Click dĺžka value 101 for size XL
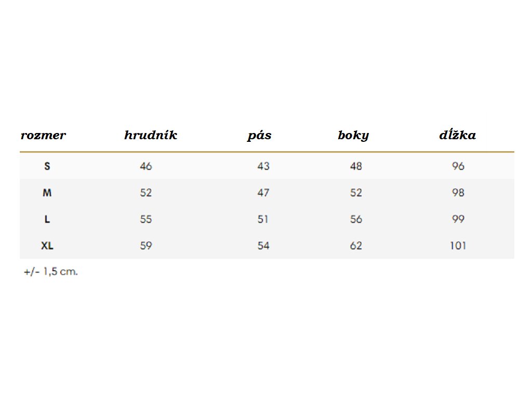The width and height of the screenshot is (532, 399). tap(458, 246)
